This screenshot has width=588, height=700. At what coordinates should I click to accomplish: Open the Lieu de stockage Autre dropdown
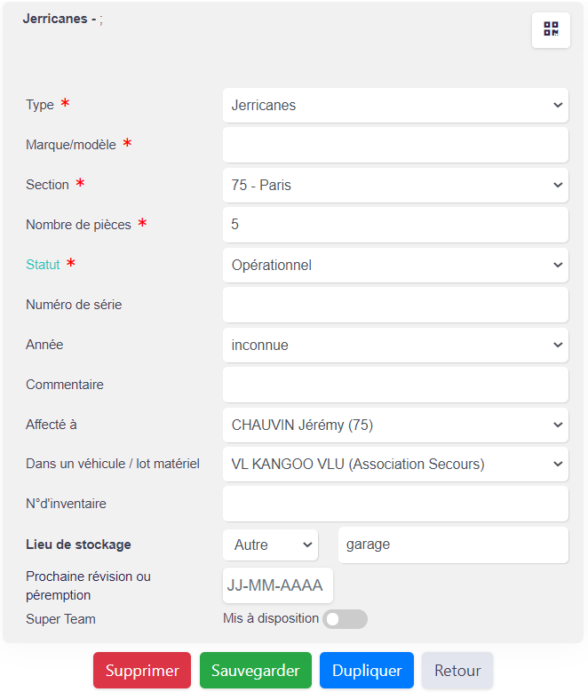click(271, 545)
